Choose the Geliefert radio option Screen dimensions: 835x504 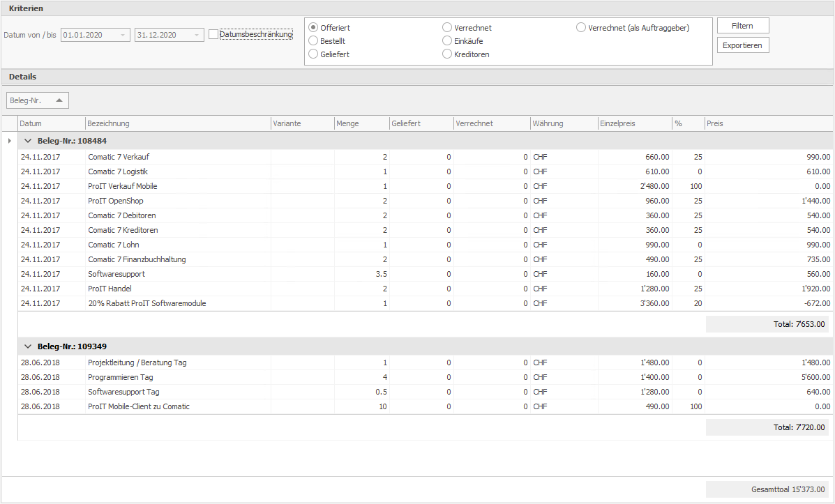pyautogui.click(x=314, y=54)
